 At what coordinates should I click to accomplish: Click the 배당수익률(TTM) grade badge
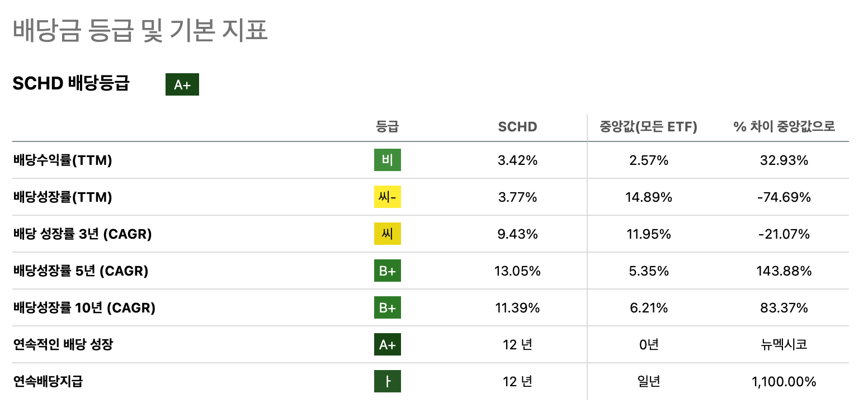[x=388, y=160]
